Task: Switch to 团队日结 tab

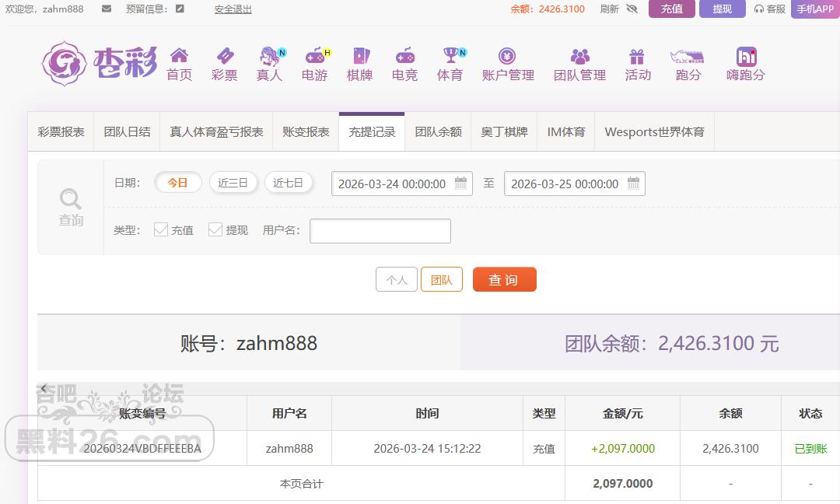Action: [127, 131]
